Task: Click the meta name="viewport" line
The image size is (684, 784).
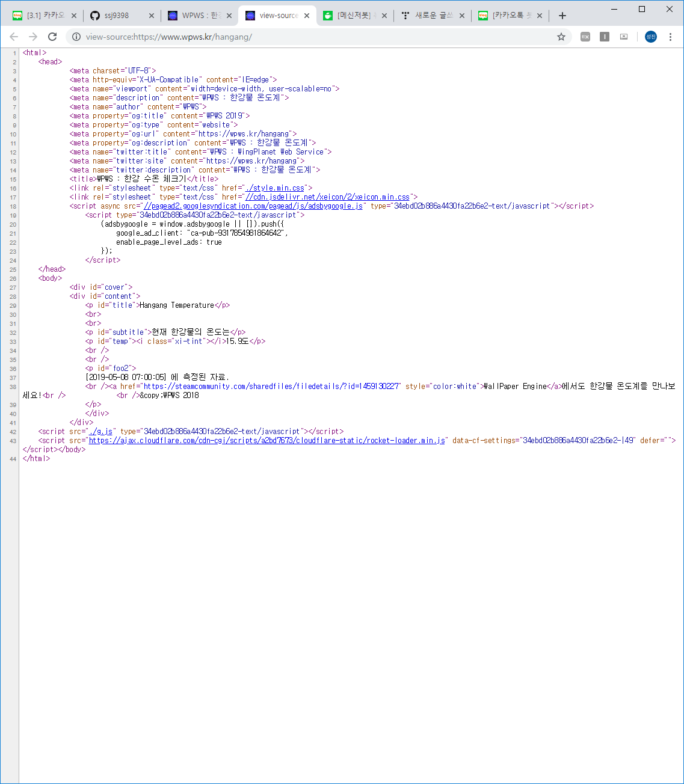Action: coord(205,89)
